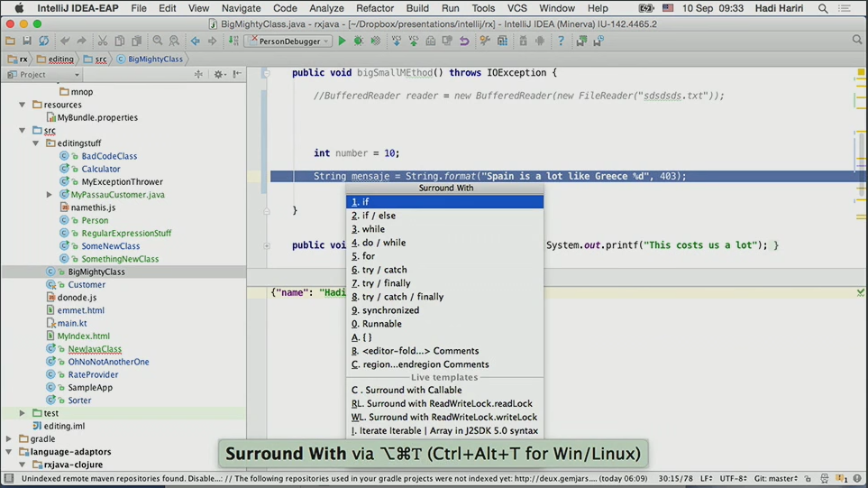This screenshot has width=868, height=488.
Task: Click the Scroll from Source icon
Action: click(198, 74)
